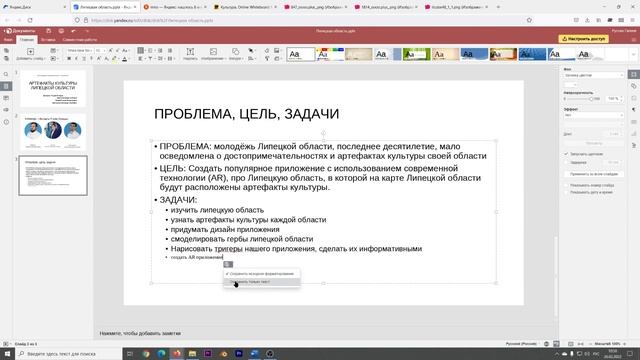Underline the selected text
640x360 pixels.
click(84, 59)
